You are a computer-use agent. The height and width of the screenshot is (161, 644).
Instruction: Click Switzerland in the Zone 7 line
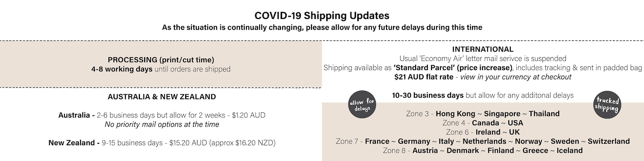(609, 141)
